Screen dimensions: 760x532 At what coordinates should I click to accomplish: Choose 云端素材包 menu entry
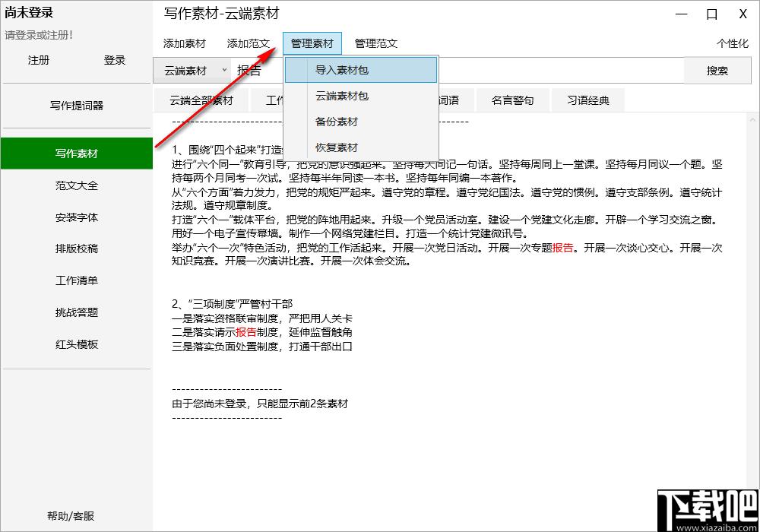pos(360,96)
